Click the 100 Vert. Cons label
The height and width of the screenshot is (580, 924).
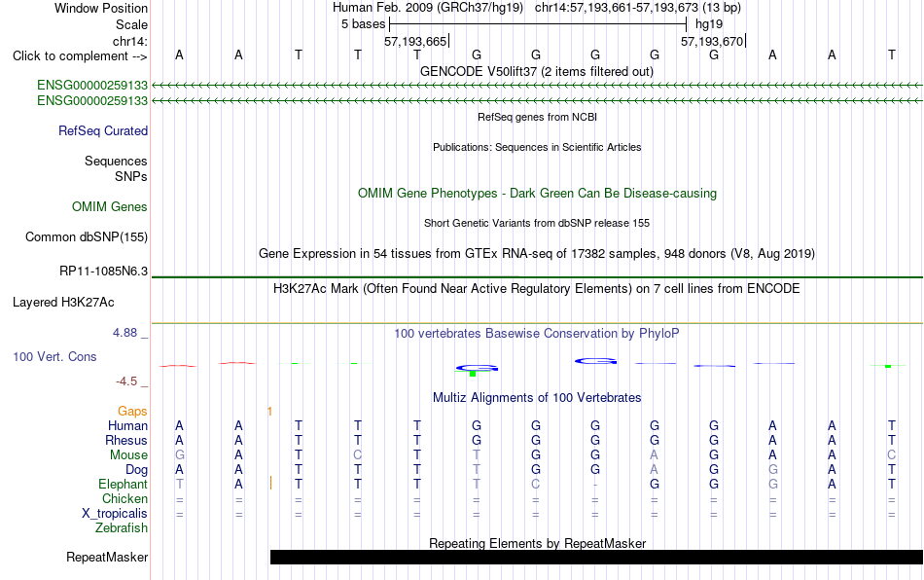point(54,356)
